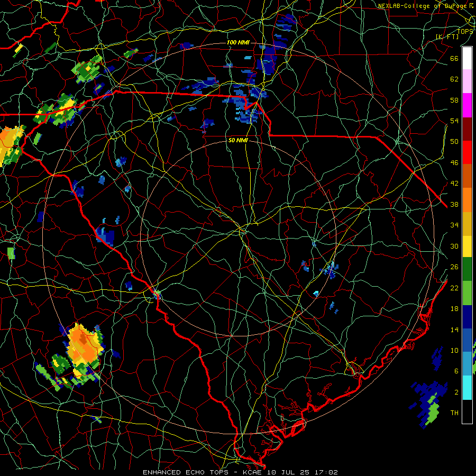Click the black TH swatch in the legend
The height and width of the screenshot is (476, 476).
tap(467, 411)
